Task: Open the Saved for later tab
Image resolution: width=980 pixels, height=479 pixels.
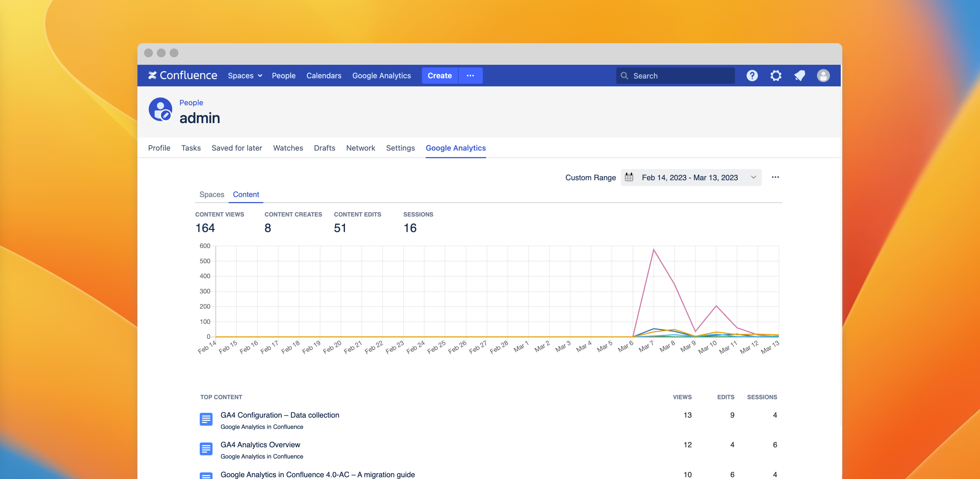Action: (x=237, y=148)
